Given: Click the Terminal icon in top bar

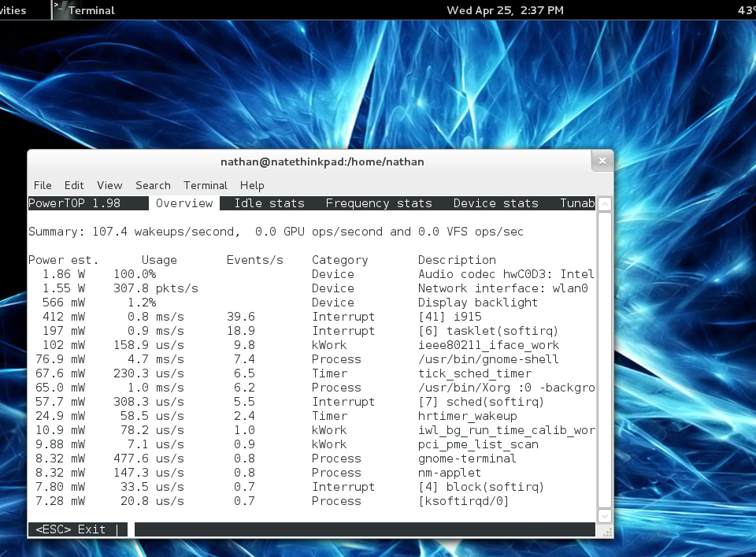Looking at the screenshot, I should [59, 10].
